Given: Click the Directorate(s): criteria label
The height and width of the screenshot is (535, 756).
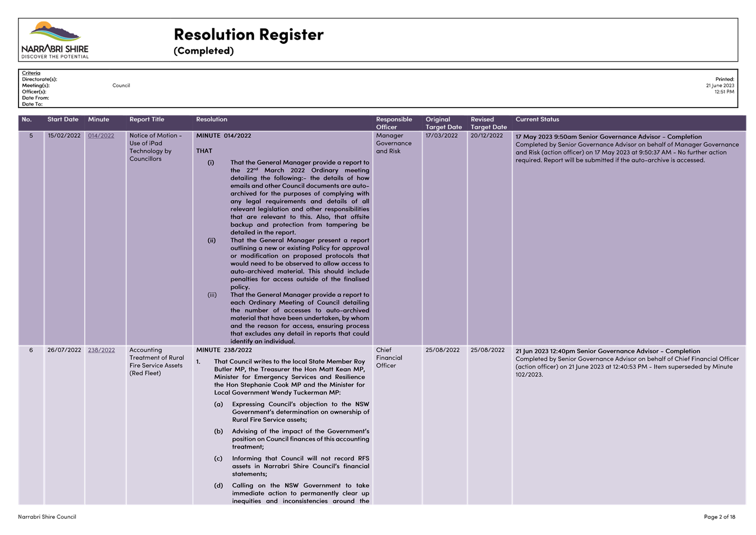Looking at the screenshot, I should pyautogui.click(x=39, y=79).
